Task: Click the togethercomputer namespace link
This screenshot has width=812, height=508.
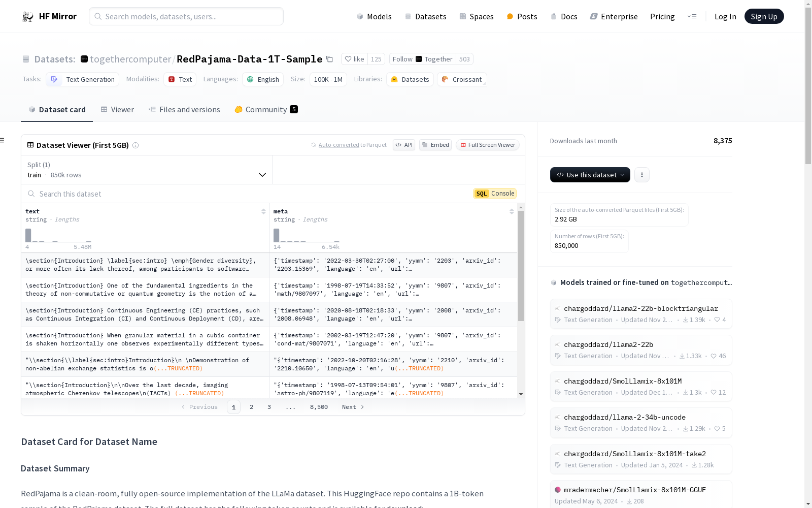Action: click(130, 59)
